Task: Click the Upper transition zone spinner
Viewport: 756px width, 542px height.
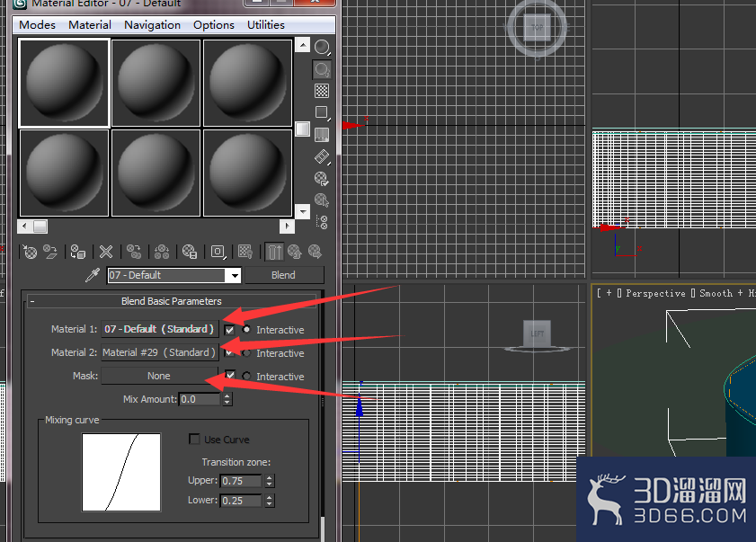Action: 270,481
